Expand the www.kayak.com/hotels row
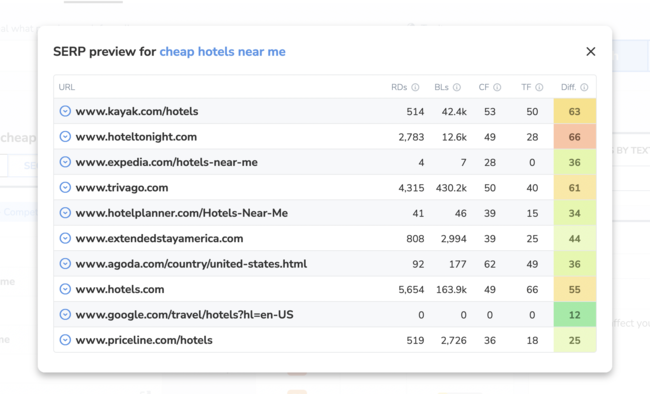The image size is (650, 394). (x=65, y=111)
